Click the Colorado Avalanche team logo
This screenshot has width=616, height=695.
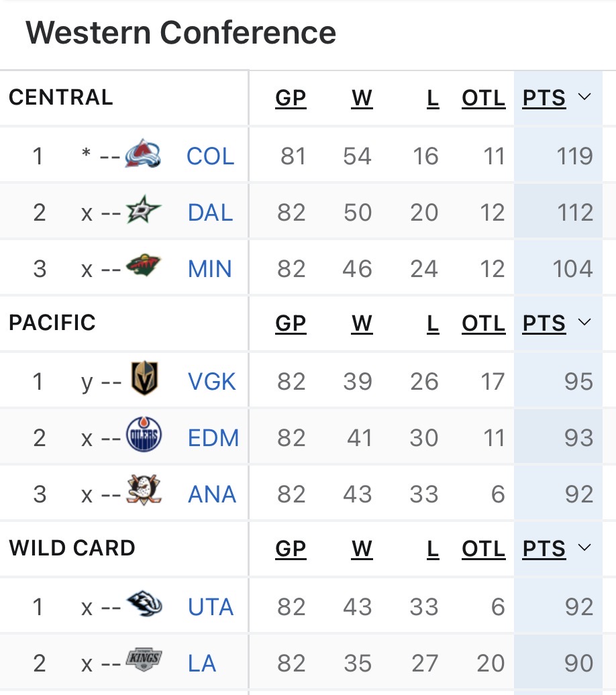pos(143,154)
